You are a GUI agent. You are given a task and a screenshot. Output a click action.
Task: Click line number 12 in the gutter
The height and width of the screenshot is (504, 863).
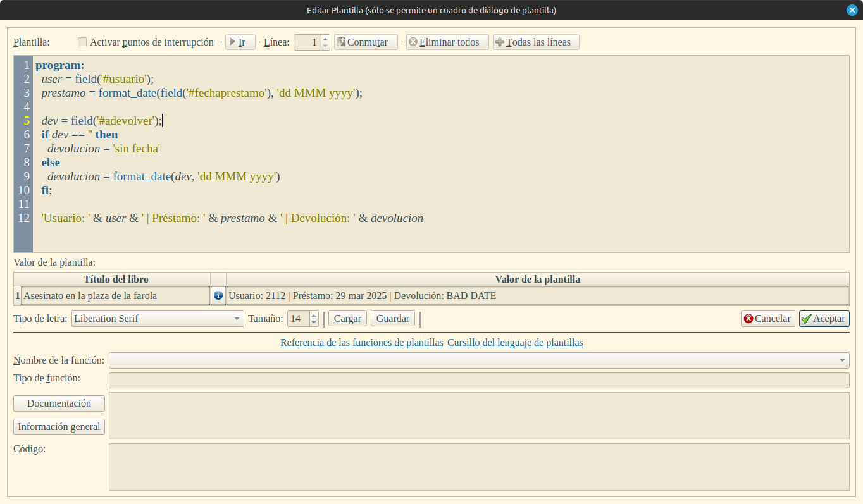point(24,218)
